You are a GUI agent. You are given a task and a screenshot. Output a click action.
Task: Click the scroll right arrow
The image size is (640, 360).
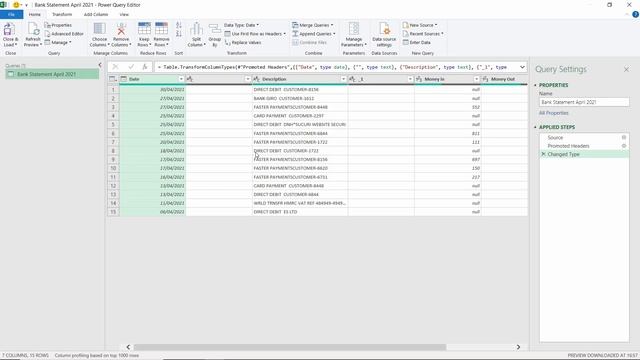(x=518, y=347)
